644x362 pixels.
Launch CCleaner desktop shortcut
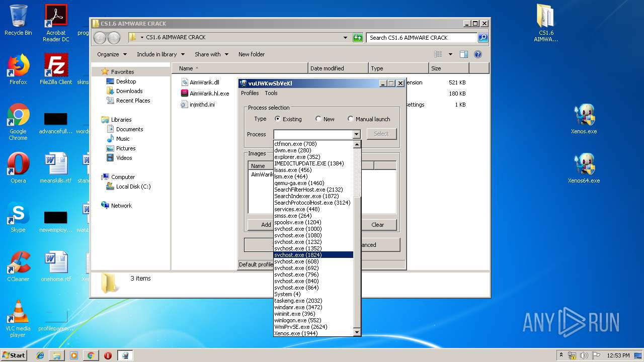[18, 266]
